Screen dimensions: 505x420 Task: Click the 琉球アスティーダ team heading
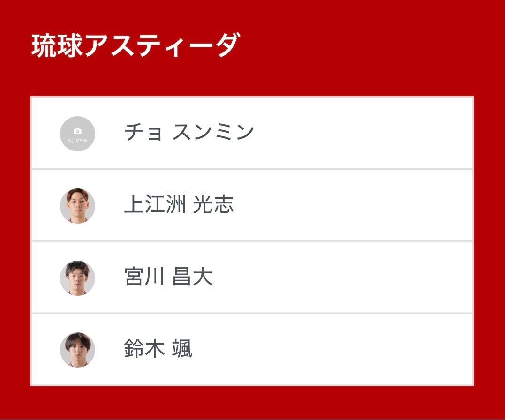[x=135, y=46]
